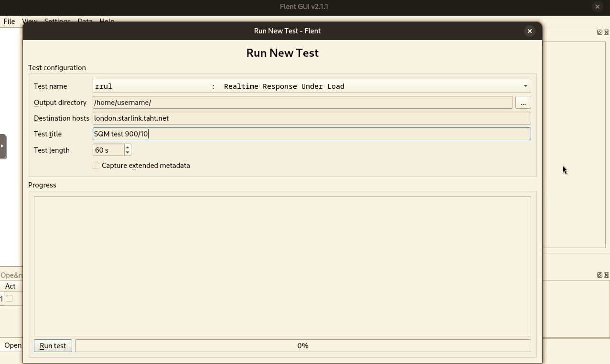Screen dimensions: 610x364
Task: Start the test with Run test
Action: [x=53, y=345]
